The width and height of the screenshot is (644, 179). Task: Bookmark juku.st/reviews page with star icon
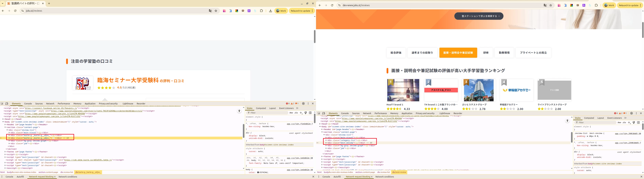click(216, 11)
